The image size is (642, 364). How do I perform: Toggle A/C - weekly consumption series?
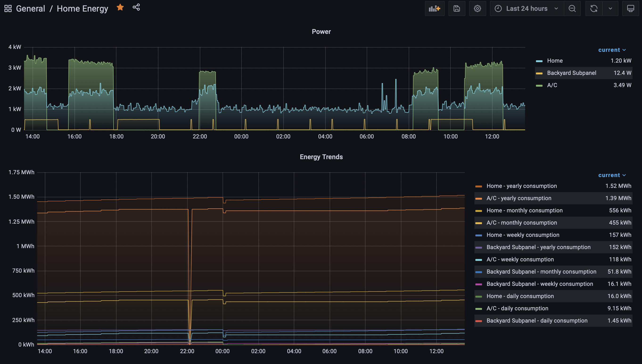520,259
